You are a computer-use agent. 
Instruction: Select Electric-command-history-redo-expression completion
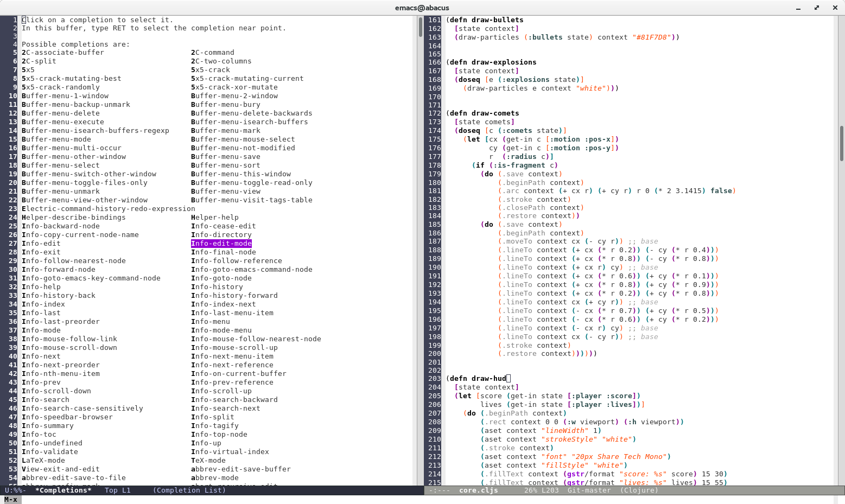[109, 209]
